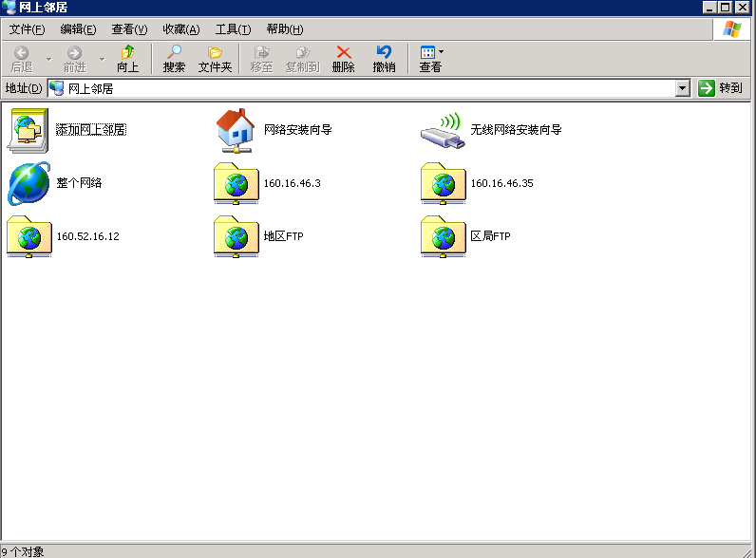The width and height of the screenshot is (756, 558).
Task: Maximize the 网上邻居 window
Action: (726, 7)
